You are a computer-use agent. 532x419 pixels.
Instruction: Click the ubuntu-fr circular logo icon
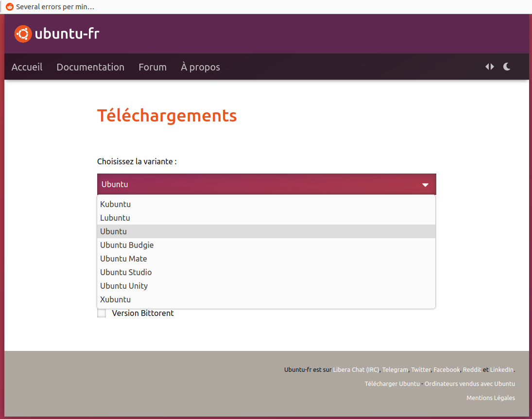[x=23, y=34]
